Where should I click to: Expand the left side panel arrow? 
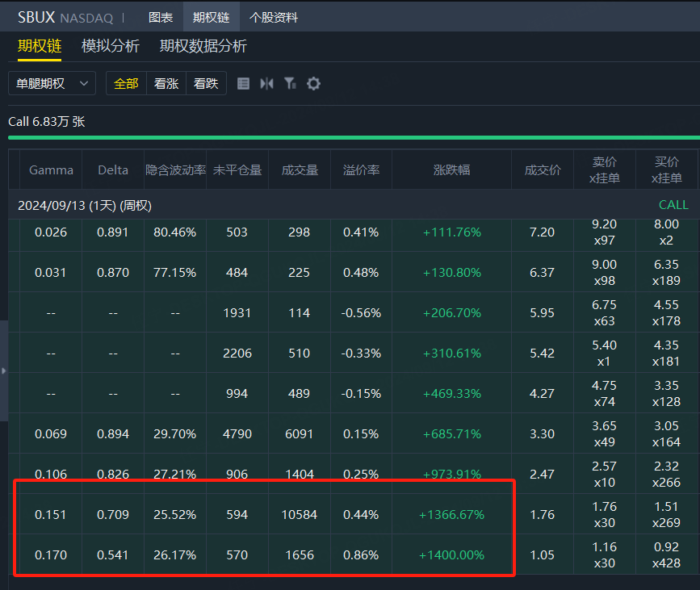[x=3, y=370]
